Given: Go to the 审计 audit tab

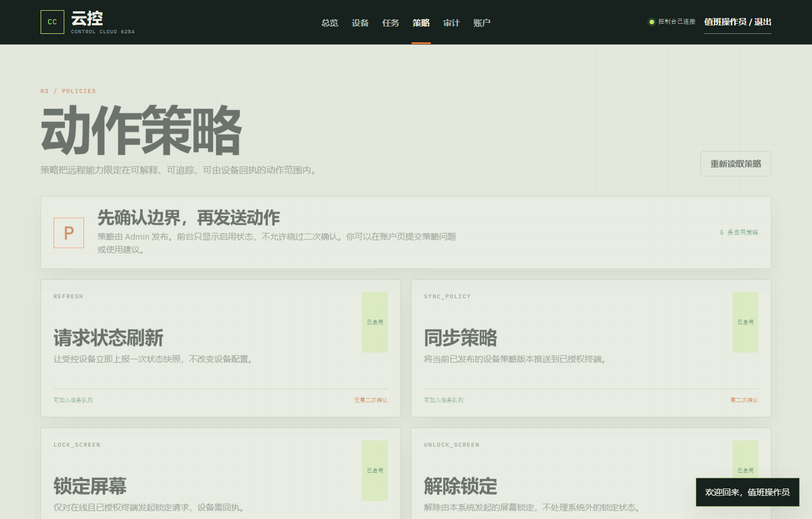Looking at the screenshot, I should pyautogui.click(x=452, y=23).
